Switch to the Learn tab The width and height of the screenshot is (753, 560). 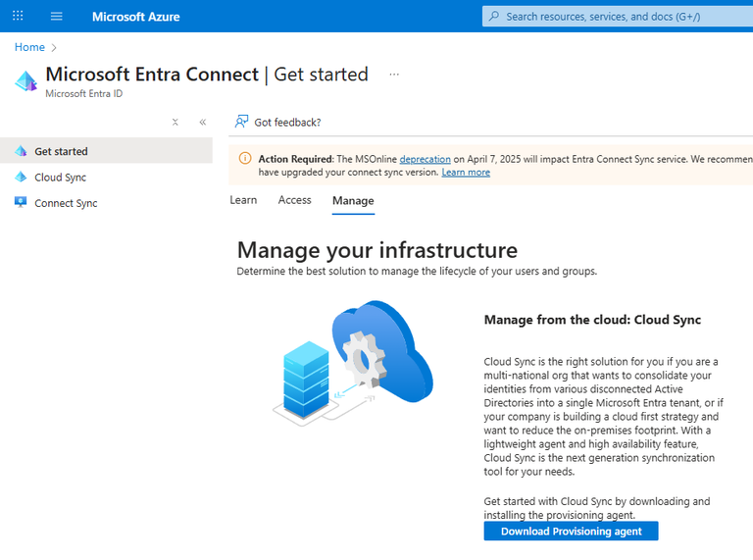click(x=243, y=200)
